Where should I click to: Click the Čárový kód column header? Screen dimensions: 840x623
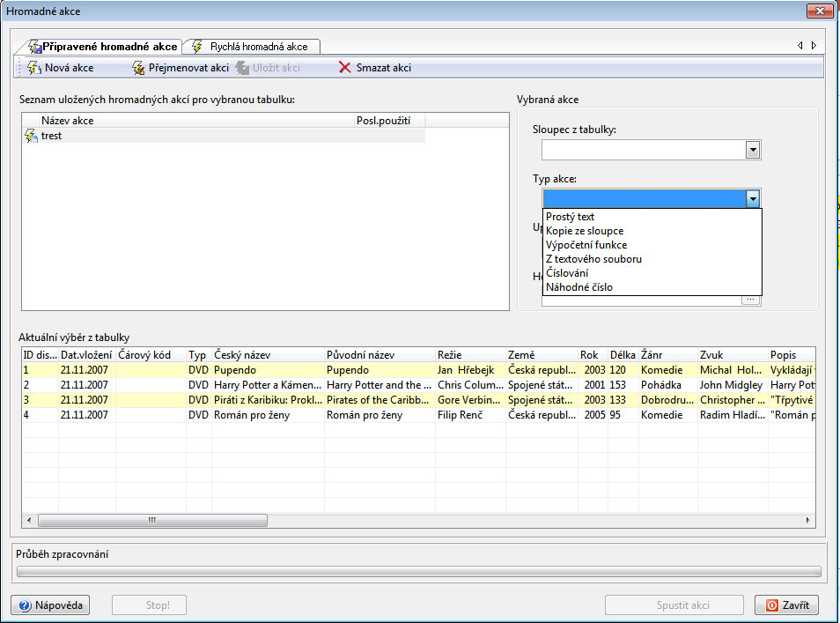(x=151, y=355)
